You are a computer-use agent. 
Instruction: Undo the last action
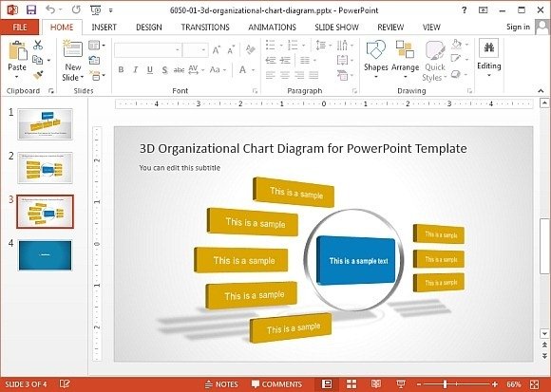50,9
